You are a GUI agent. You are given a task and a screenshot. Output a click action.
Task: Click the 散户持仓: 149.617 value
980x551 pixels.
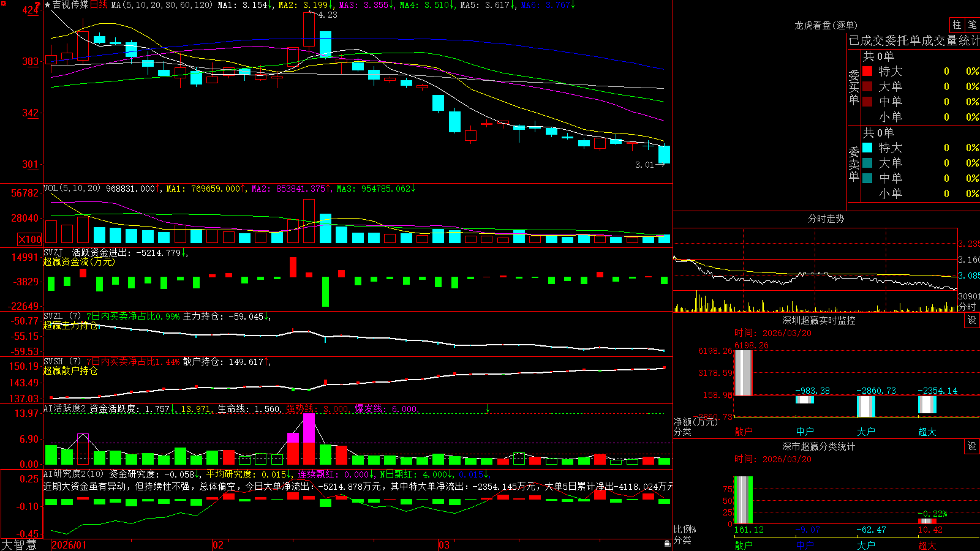pos(227,361)
